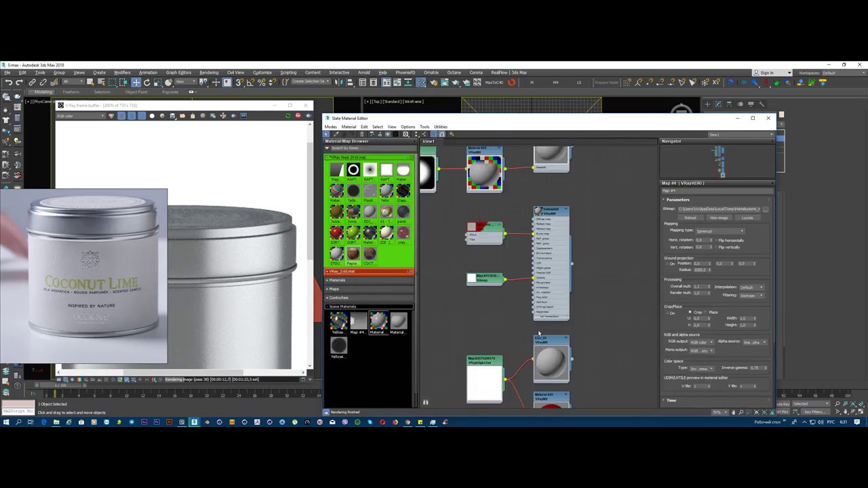Select the black-ring KAPT material swatch
868x488 pixels.
pos(353,170)
